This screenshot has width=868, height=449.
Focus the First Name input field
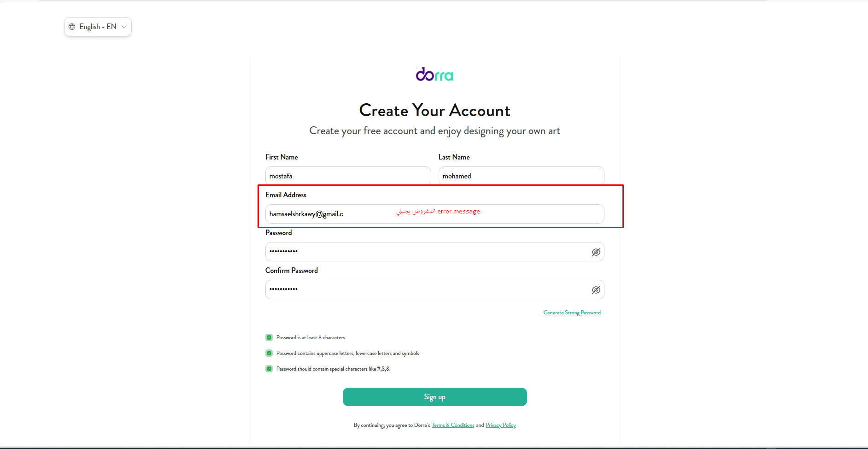[x=348, y=176]
